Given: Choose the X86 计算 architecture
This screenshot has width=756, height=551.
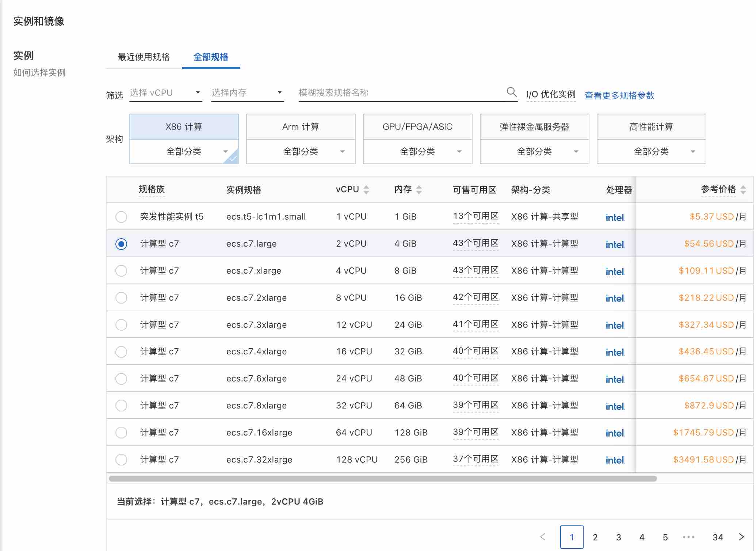Looking at the screenshot, I should point(184,127).
